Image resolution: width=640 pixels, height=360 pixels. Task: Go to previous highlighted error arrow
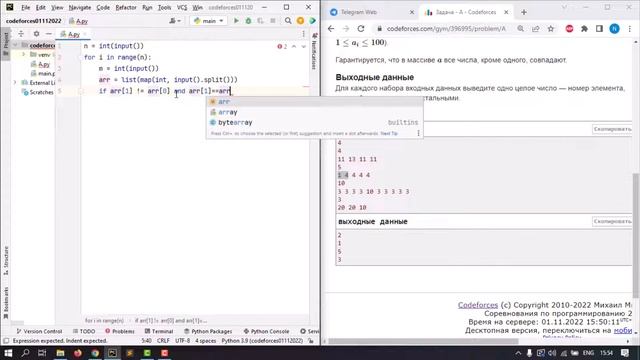click(x=294, y=47)
